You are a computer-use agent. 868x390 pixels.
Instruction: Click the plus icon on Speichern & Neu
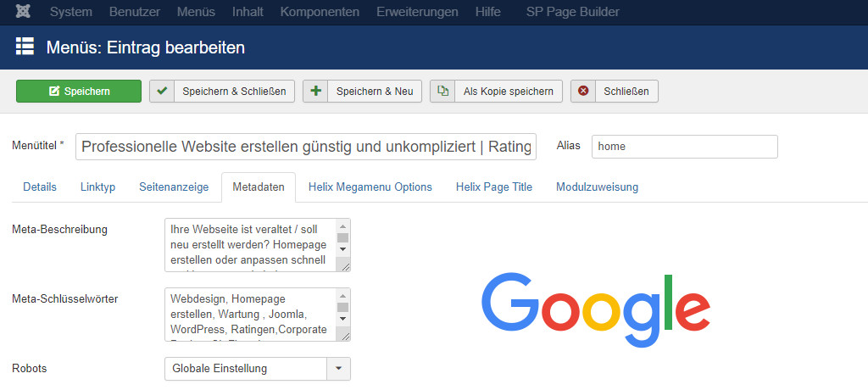[316, 92]
